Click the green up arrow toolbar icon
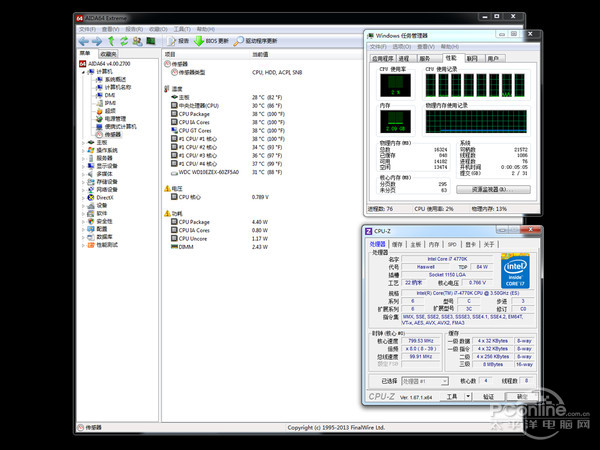The height and width of the screenshot is (450, 600). pyautogui.click(x=111, y=41)
